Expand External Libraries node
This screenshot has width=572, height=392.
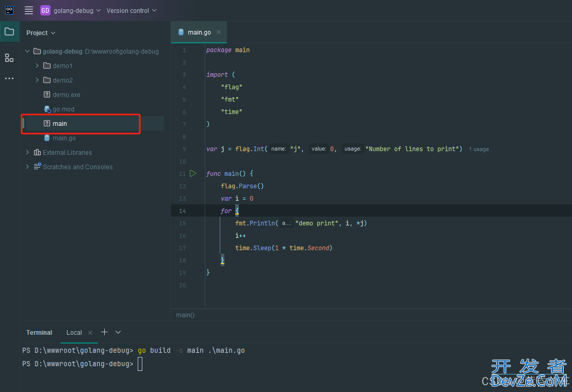[x=27, y=153]
